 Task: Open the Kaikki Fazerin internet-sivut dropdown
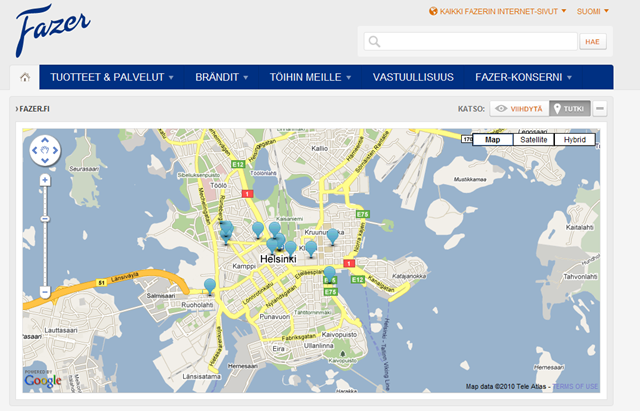pos(498,11)
